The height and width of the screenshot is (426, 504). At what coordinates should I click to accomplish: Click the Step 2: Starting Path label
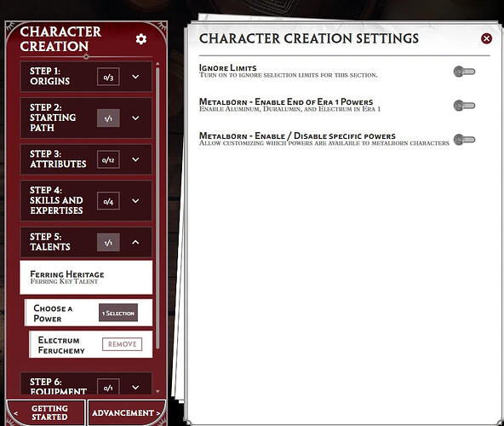(53, 118)
